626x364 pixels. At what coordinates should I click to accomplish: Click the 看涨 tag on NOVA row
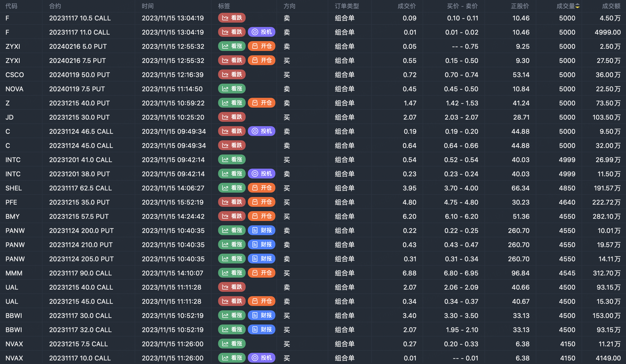(232, 89)
